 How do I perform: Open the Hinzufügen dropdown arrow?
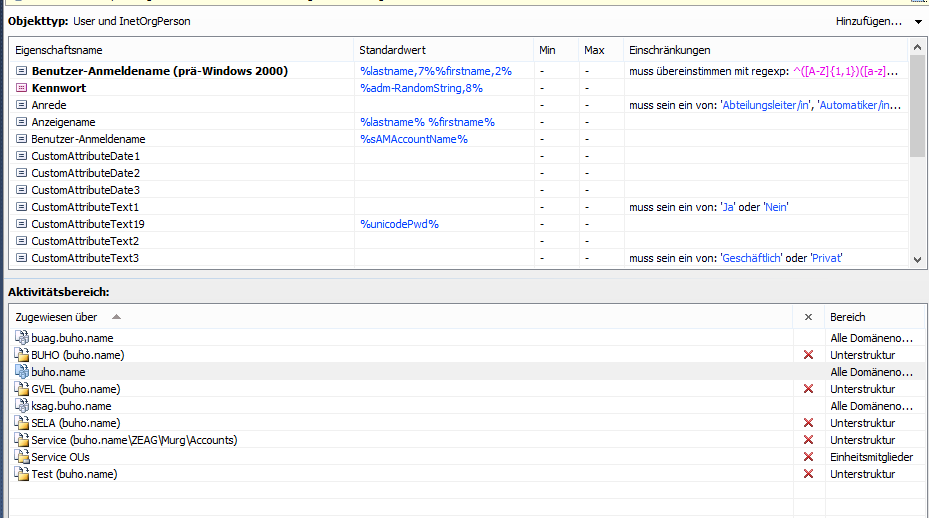pyautogui.click(x=918, y=22)
